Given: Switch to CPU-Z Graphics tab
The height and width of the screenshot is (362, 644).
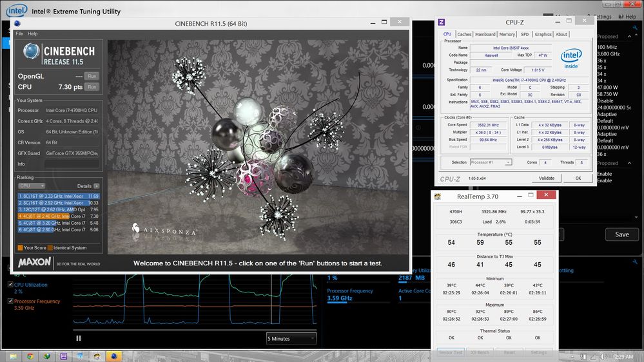Looking at the screenshot, I should (x=543, y=35).
